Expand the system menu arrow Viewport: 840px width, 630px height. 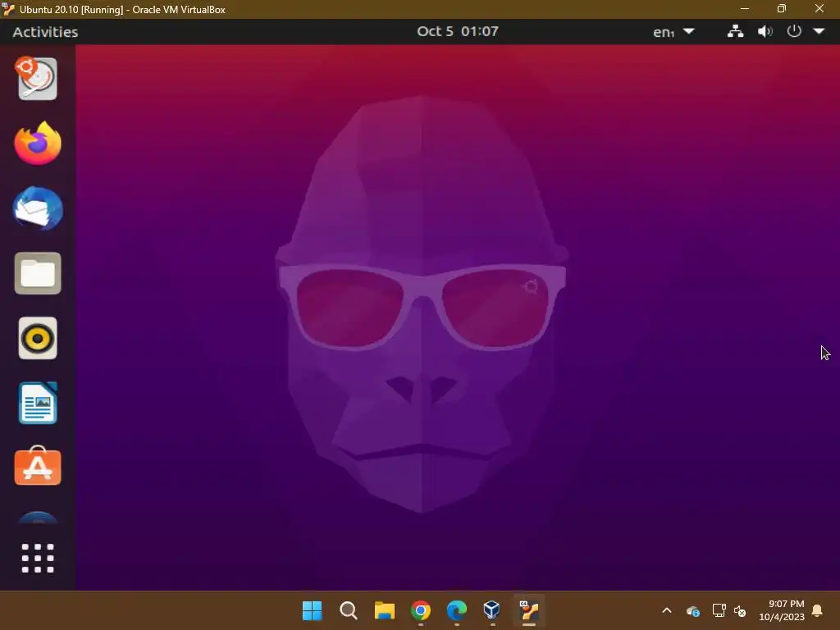819,31
